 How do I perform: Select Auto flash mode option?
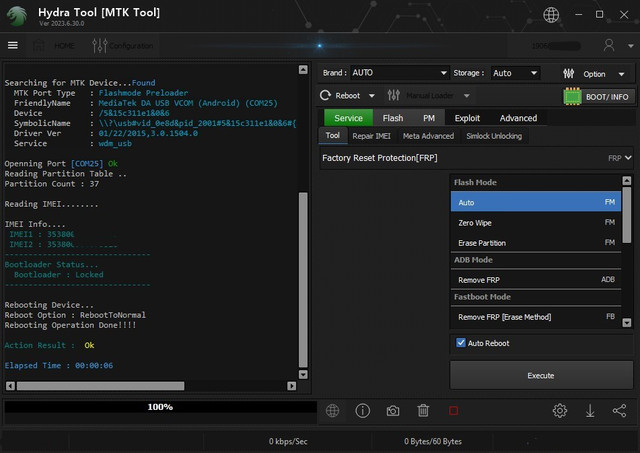[x=536, y=202]
